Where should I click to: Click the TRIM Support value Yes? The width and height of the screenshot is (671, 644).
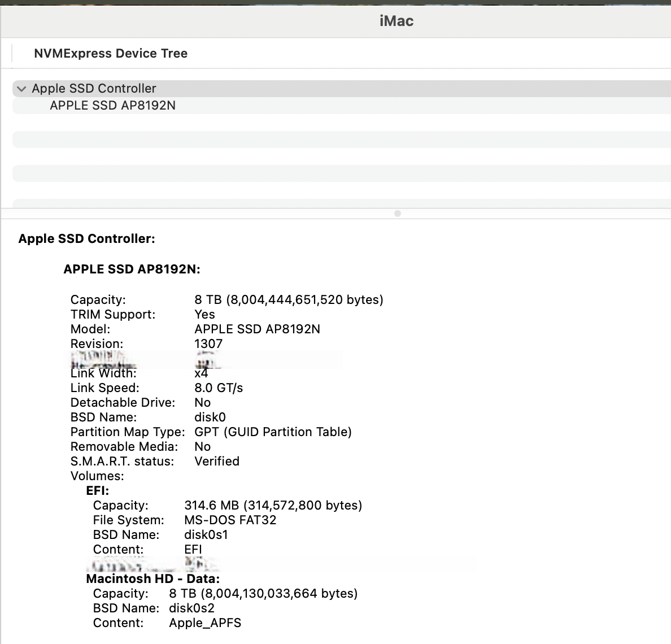204,315
